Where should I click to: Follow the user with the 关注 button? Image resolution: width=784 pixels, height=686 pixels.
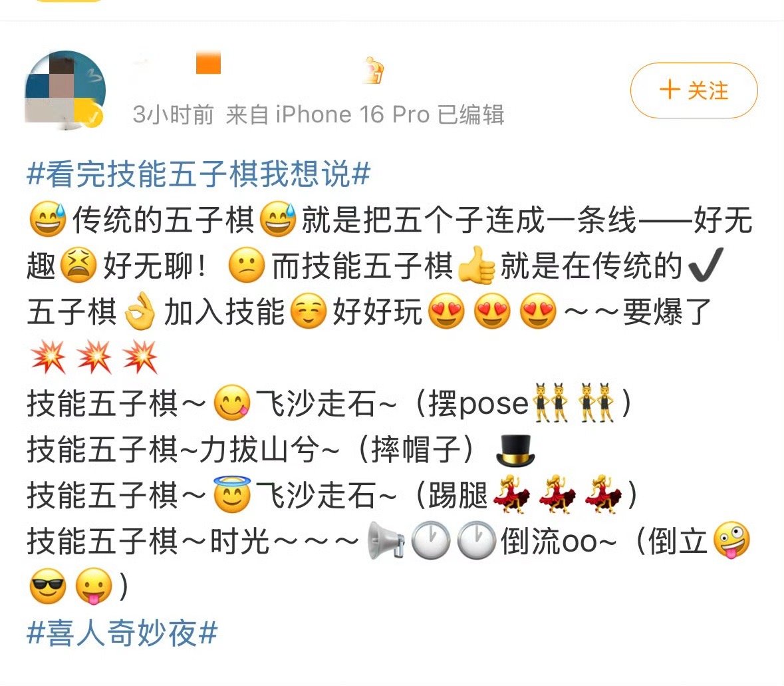pos(694,90)
